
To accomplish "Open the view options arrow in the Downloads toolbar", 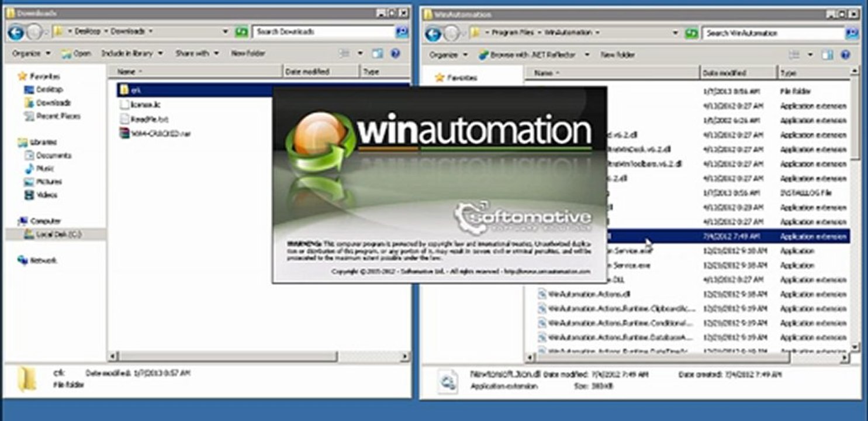I will 361,53.
